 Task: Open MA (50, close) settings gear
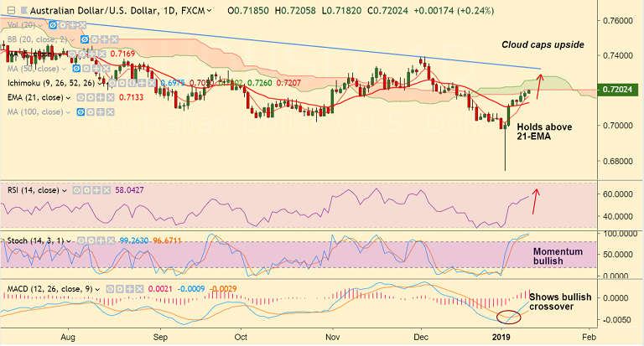(86, 69)
